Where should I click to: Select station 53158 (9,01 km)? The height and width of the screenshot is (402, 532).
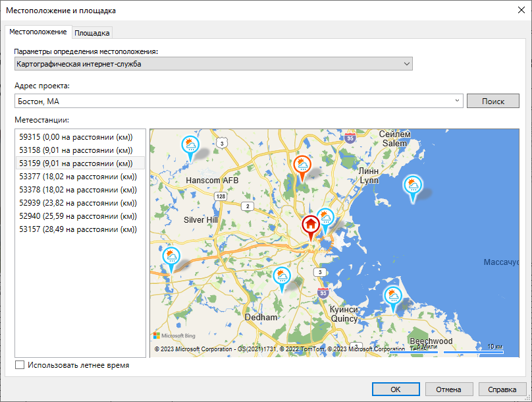[80, 150]
